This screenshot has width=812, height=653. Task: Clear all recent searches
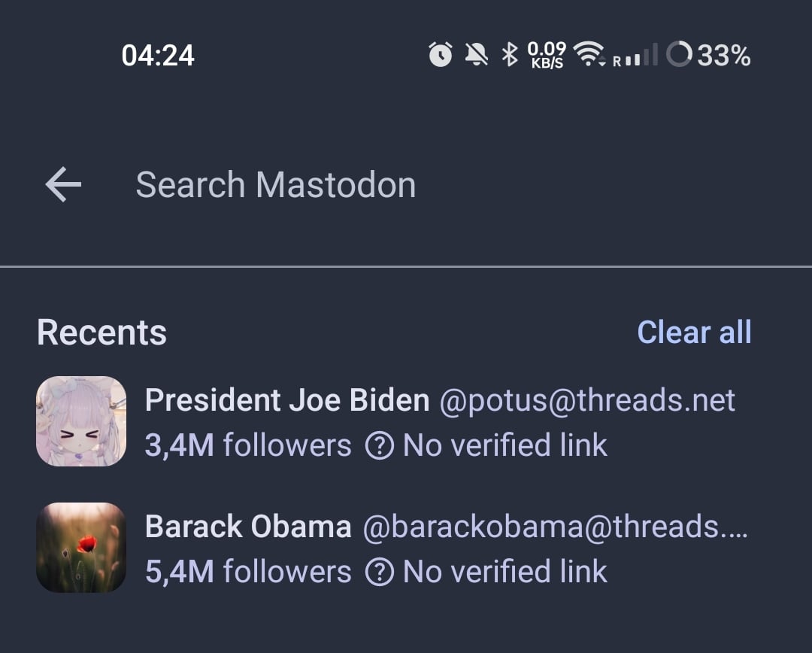pos(694,333)
